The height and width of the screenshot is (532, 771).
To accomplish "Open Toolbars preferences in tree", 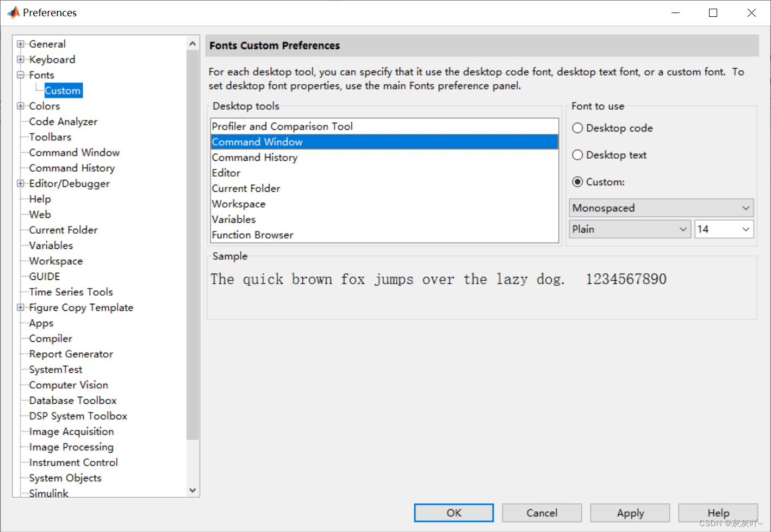I will [x=50, y=137].
